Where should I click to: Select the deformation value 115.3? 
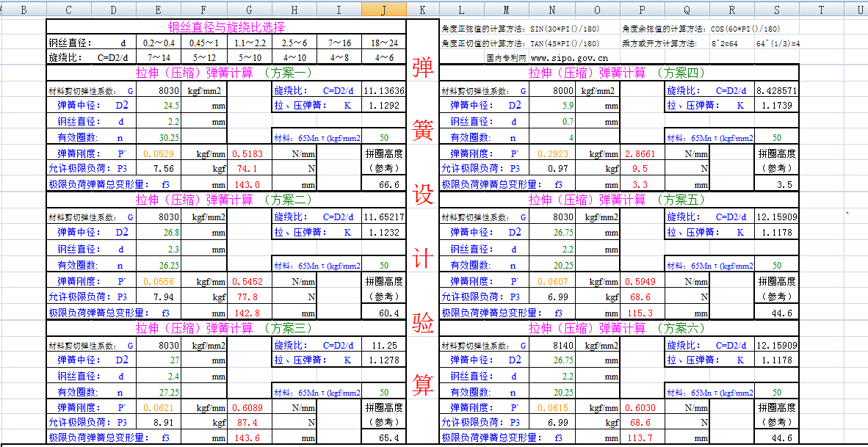click(x=642, y=313)
